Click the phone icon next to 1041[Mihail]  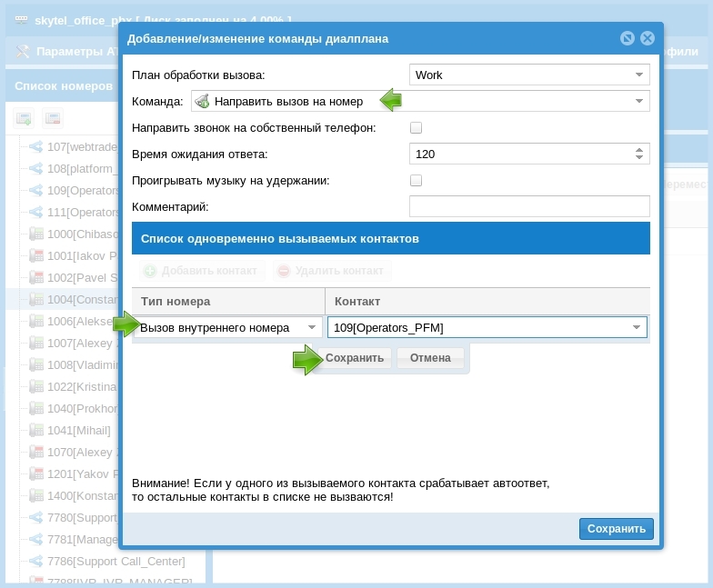point(37,430)
